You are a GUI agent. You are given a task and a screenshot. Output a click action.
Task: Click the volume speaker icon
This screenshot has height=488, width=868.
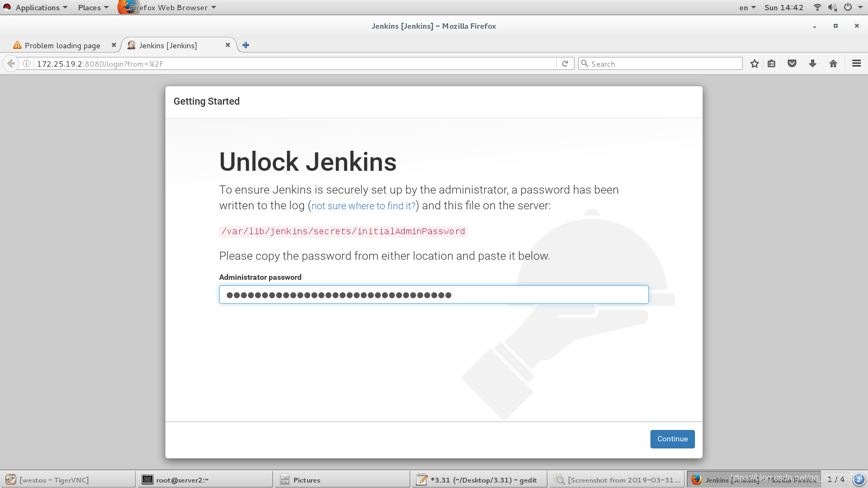[832, 7]
